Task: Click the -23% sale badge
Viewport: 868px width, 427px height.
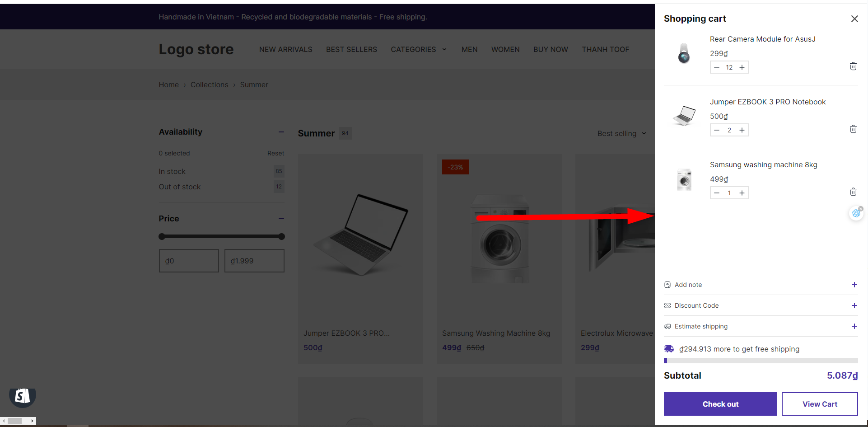Action: click(455, 167)
